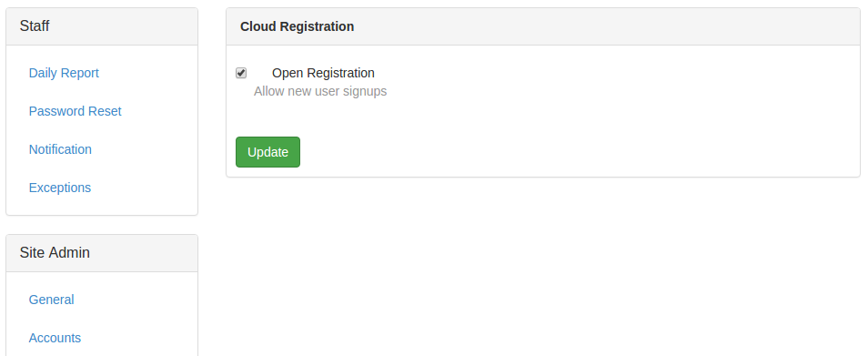
Task: Click empty space under the Exceptions link
Action: pyautogui.click(x=102, y=206)
